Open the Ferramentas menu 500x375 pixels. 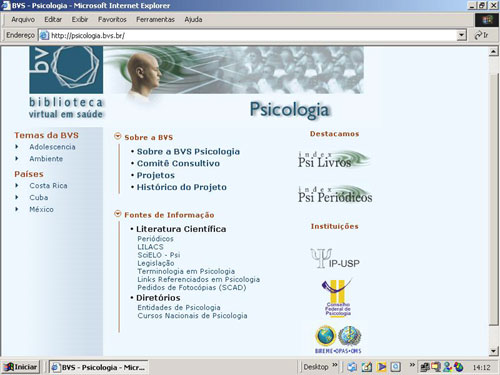(x=155, y=19)
